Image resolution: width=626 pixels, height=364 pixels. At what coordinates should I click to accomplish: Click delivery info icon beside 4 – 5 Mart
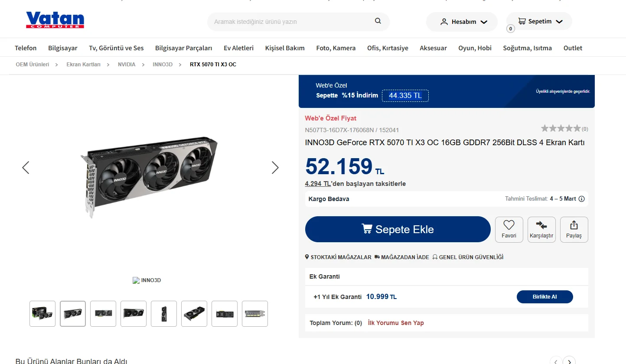pyautogui.click(x=582, y=199)
